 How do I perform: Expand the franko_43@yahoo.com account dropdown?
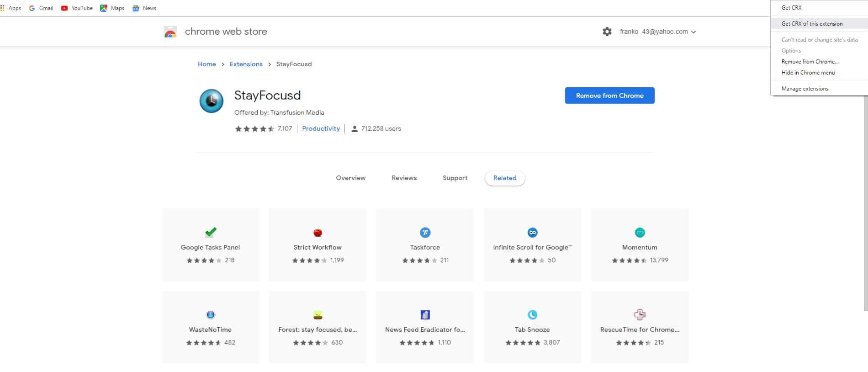[x=658, y=32]
